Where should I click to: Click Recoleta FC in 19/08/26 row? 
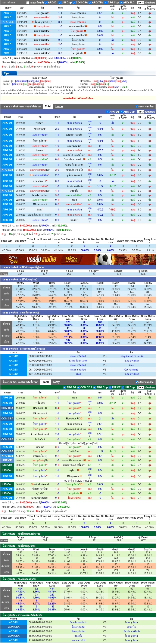(40, 408)
